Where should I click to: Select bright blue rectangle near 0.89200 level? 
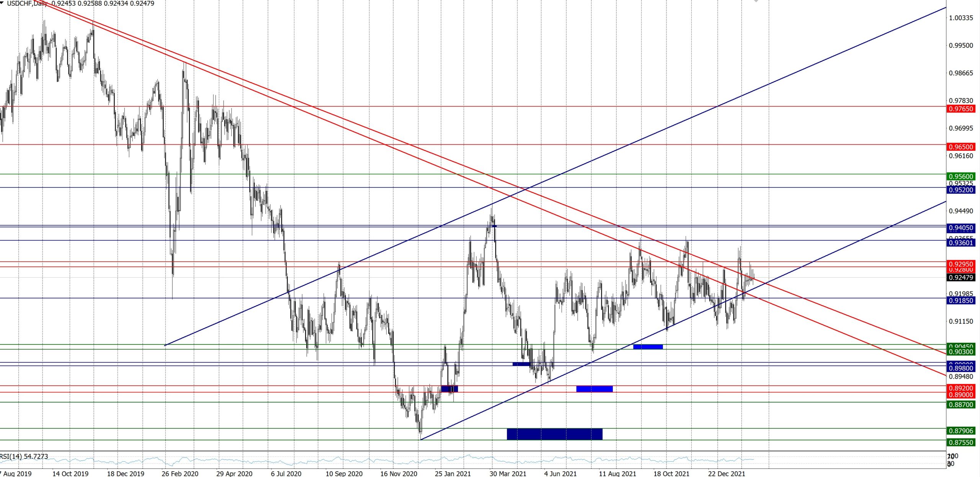point(594,389)
